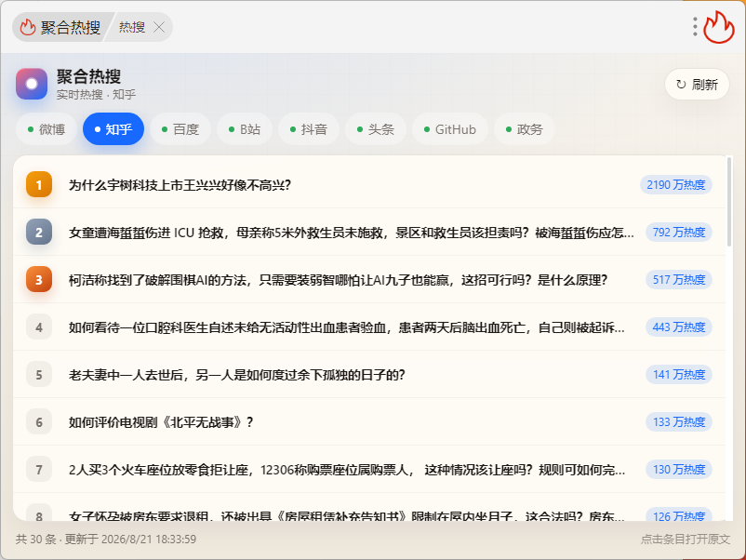The width and height of the screenshot is (746, 560).
Task: Open the 老夫妻中一人去世后 question, rank 5
Action: pos(369,375)
